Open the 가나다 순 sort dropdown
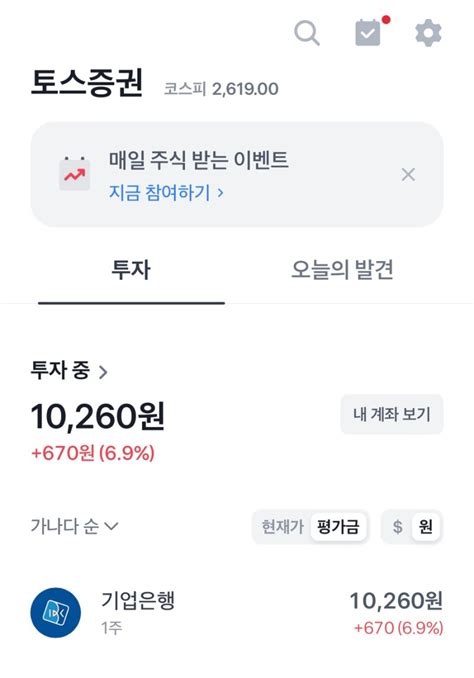 point(74,526)
